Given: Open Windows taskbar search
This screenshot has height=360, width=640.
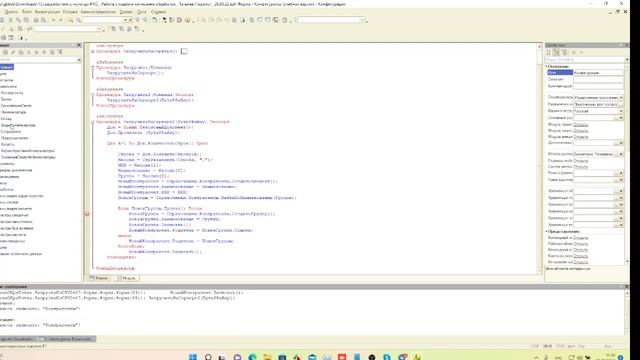Looking at the screenshot, I should click(x=208, y=357).
